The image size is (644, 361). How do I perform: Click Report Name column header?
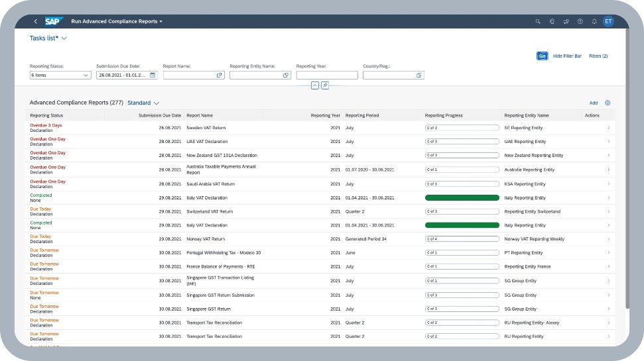pyautogui.click(x=200, y=116)
